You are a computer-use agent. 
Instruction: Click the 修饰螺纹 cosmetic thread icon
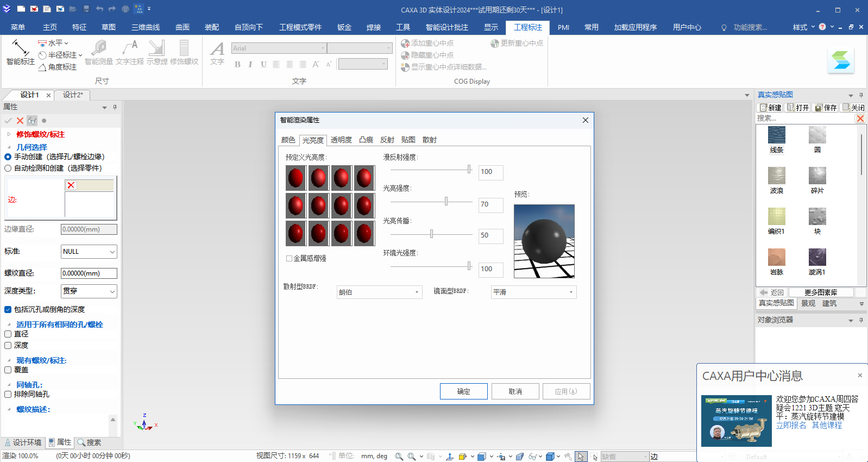tap(184, 48)
